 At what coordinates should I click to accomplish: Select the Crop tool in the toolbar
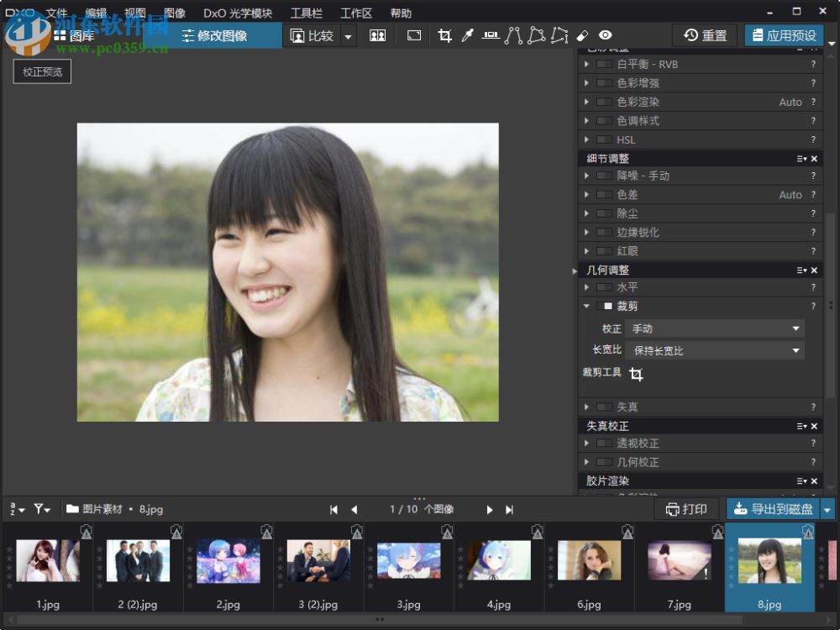point(444,35)
